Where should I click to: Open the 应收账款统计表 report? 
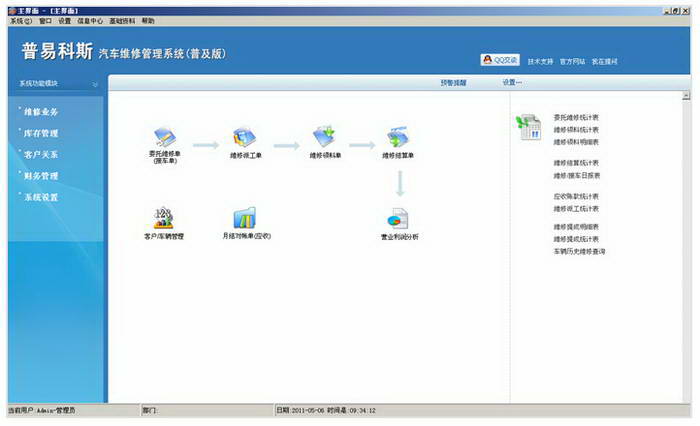point(576,196)
